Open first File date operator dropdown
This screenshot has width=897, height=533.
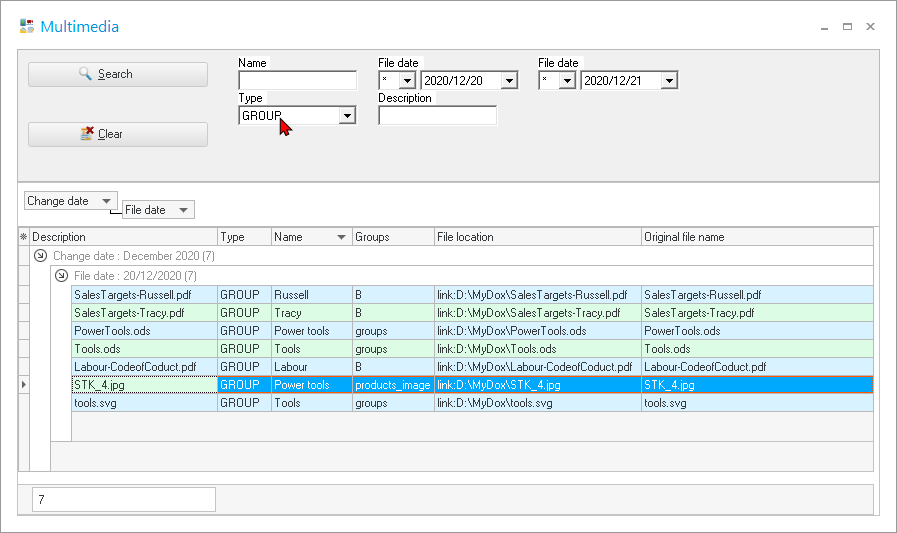407,81
